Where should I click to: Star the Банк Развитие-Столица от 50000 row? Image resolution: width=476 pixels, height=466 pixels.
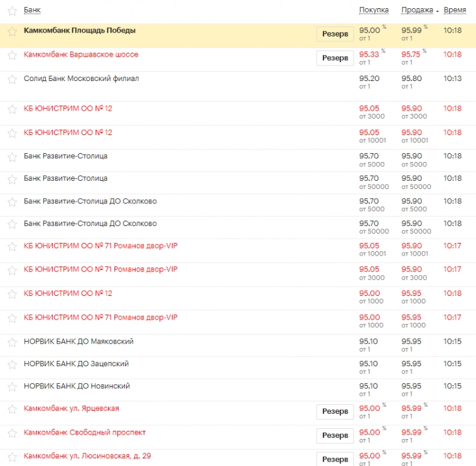13,180
